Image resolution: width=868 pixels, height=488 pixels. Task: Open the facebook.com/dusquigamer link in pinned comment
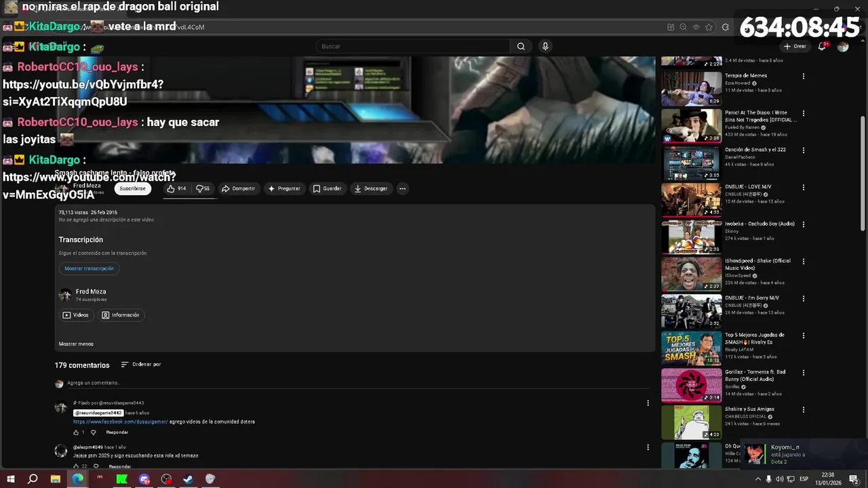tap(121, 422)
